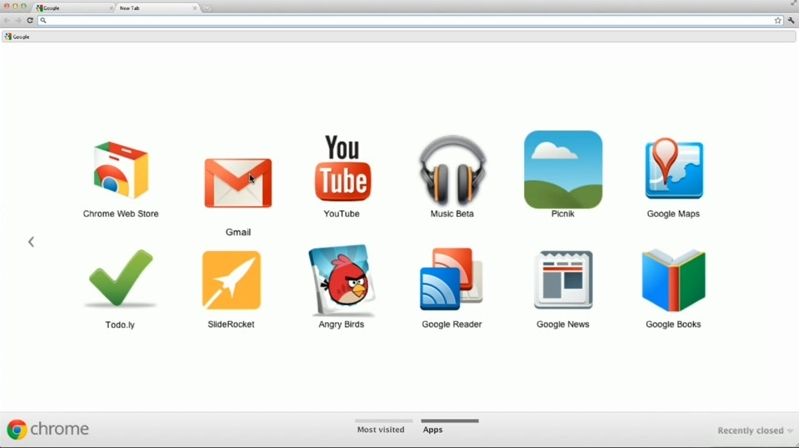Close the Google tab
Viewport: 799px width, 448px height.
click(x=111, y=8)
